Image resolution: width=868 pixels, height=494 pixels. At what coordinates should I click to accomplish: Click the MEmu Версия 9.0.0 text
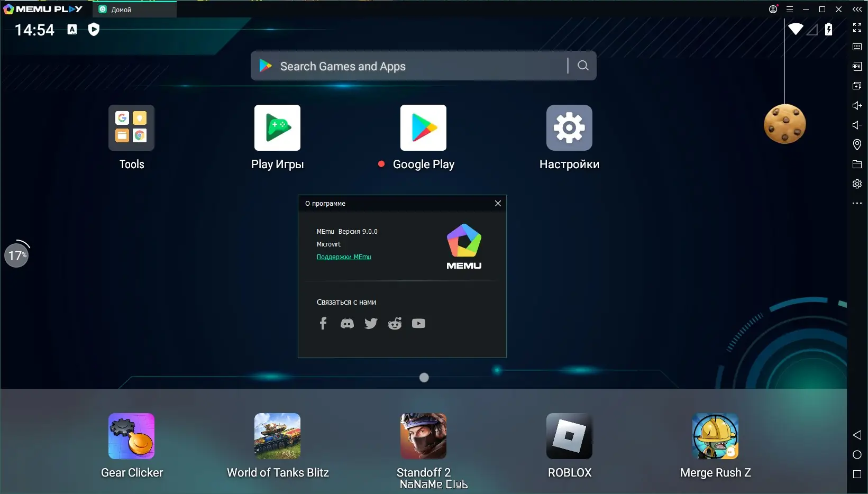(347, 232)
